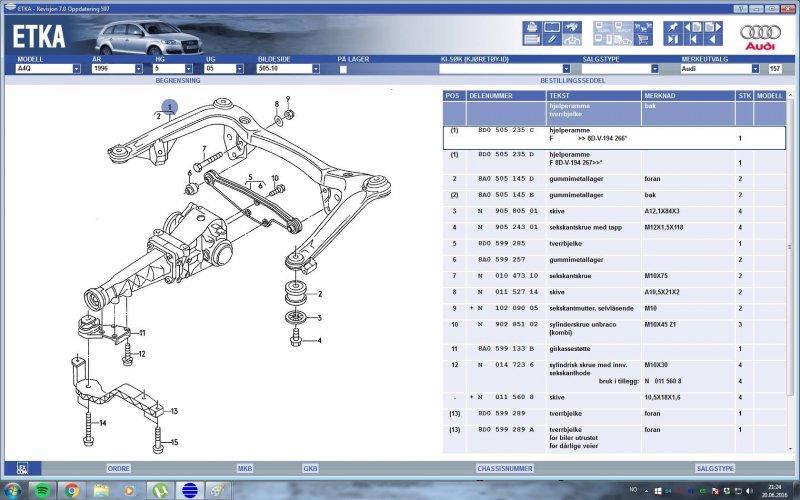Open the BILDESIDE dropdown showing 505-10

point(316,69)
